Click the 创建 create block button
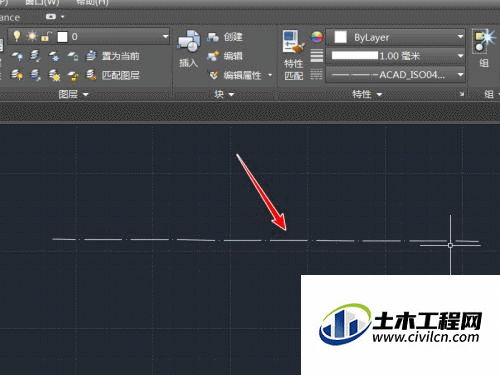500x375 pixels. tap(225, 37)
